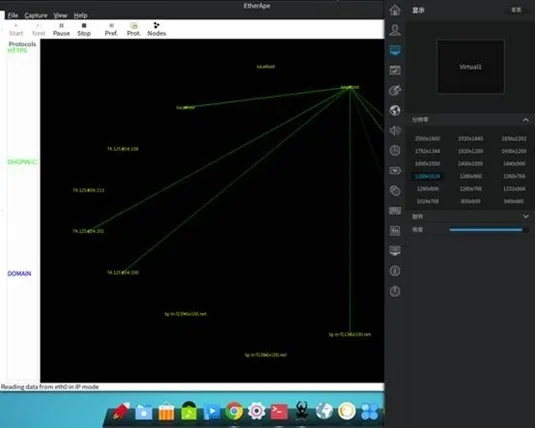Open the Nodes window from the toolbar
This screenshot has height=428, width=535.
coord(157,29)
